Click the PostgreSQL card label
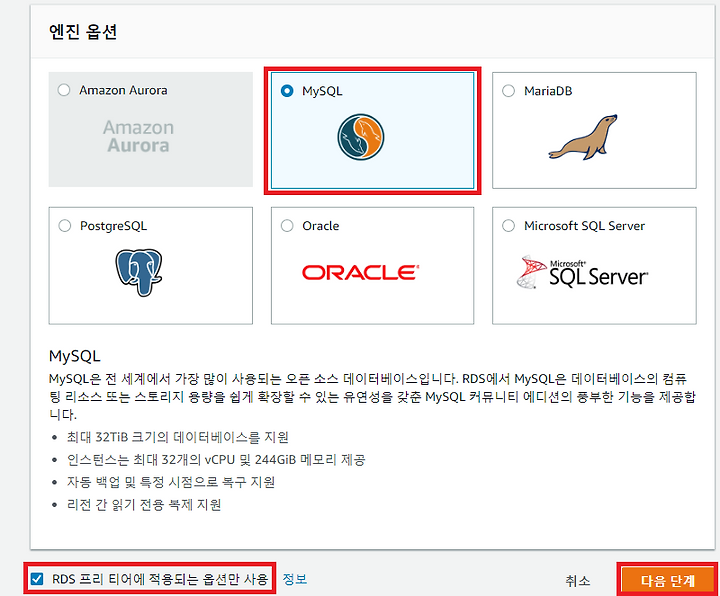The width and height of the screenshot is (720, 596). (x=113, y=226)
